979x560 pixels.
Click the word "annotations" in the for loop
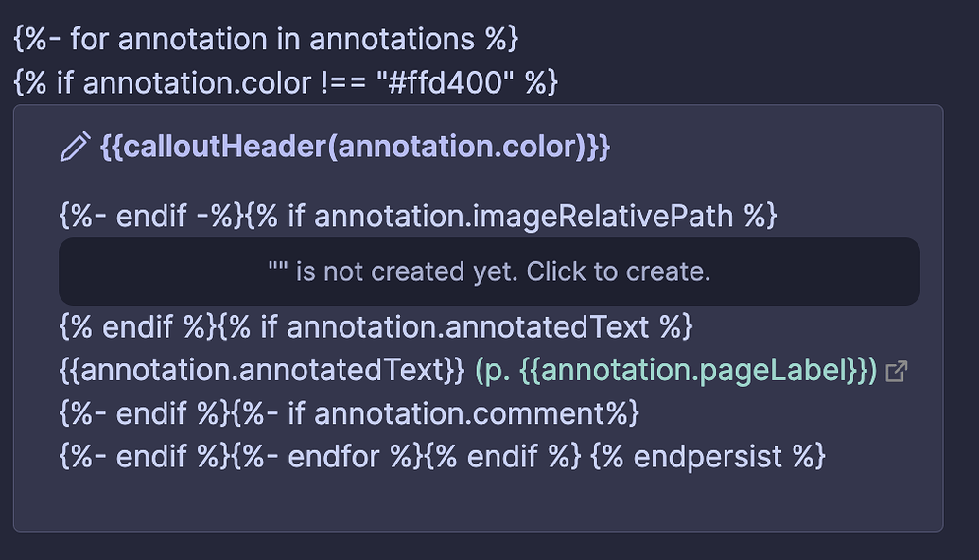(393, 39)
